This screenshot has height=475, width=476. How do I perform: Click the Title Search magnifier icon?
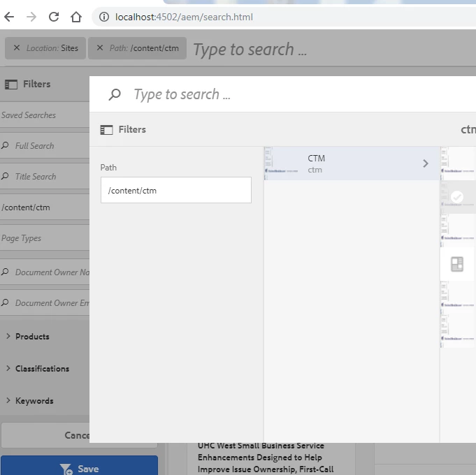(x=5, y=176)
